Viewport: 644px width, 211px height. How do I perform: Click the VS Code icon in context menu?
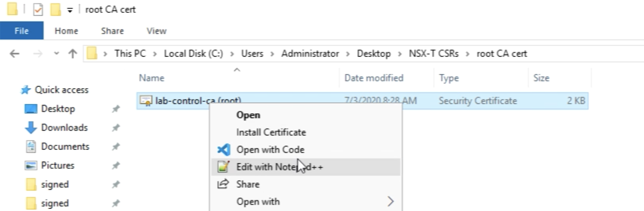[x=224, y=150]
